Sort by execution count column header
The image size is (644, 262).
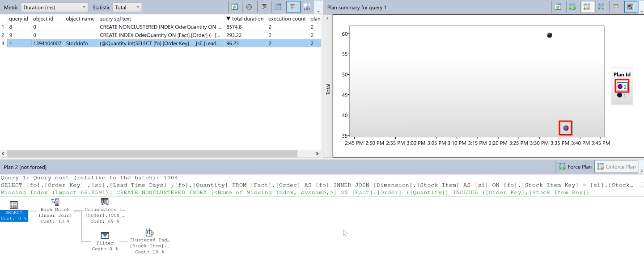(x=288, y=19)
